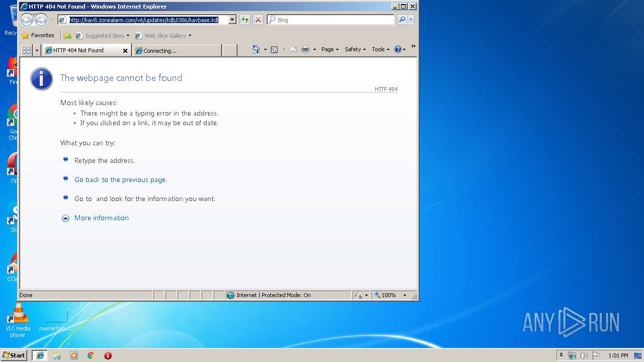Open the Print options dropdown arrow
Viewport: 644px width, 362px height.
[314, 49]
